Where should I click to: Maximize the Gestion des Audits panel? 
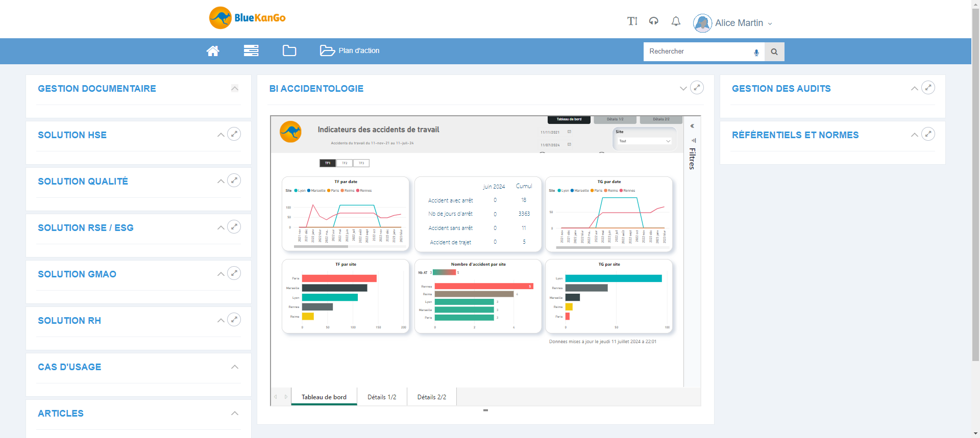click(928, 88)
